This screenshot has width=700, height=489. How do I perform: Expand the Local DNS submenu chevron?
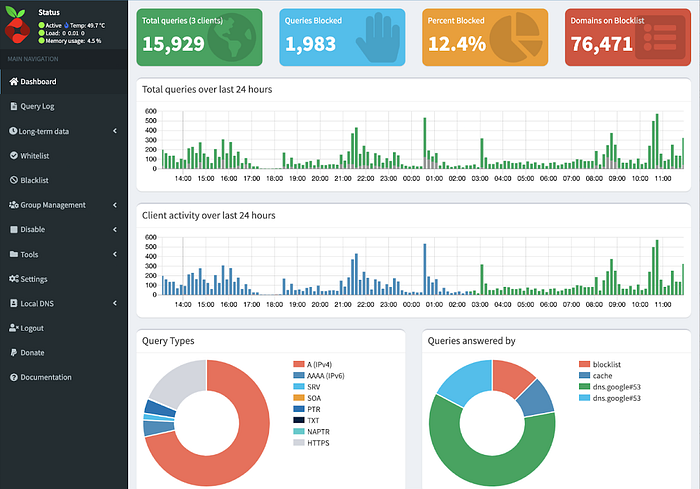(x=115, y=303)
